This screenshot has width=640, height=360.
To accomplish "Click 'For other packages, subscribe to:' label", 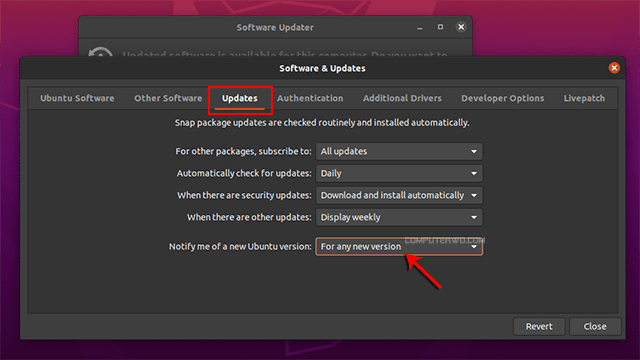I will point(243,151).
